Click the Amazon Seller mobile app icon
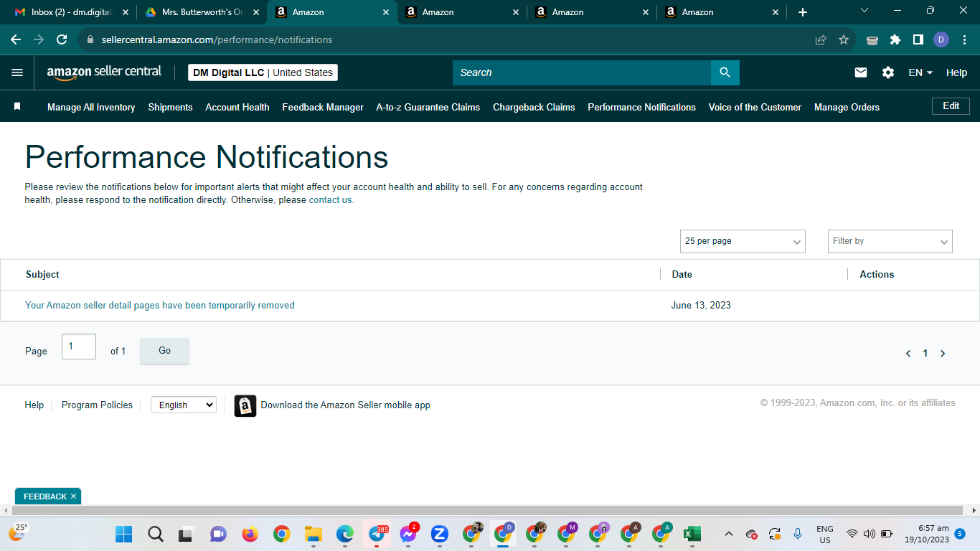 [x=245, y=405]
